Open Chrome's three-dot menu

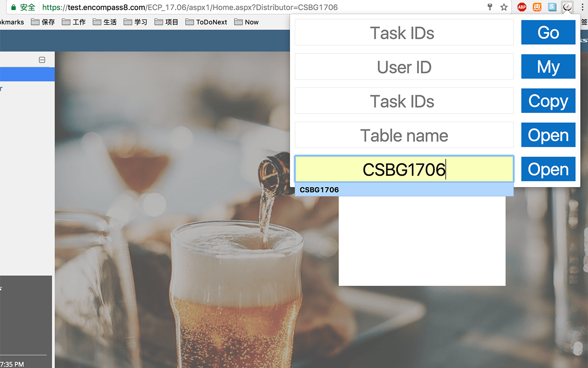pyautogui.click(x=582, y=7)
